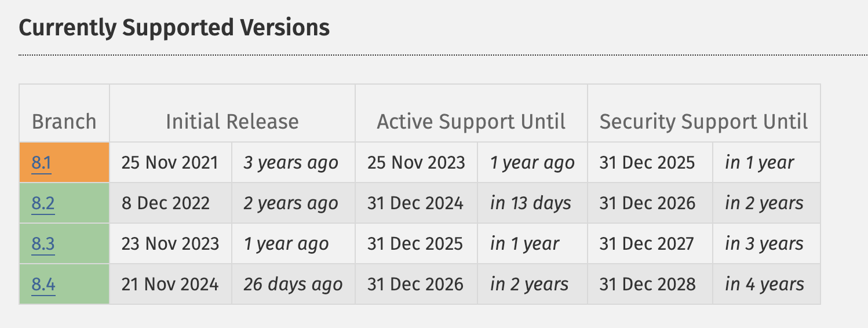Click the Active Support Until header
This screenshot has height=328, width=868.
pyautogui.click(x=471, y=122)
